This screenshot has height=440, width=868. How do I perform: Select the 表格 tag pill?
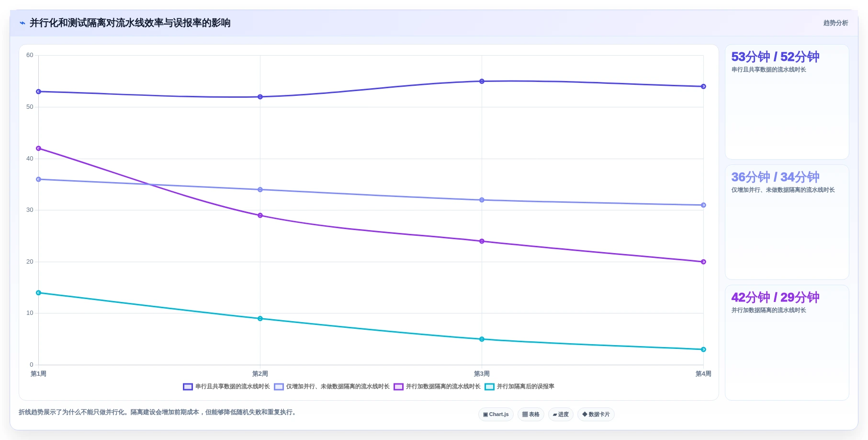tap(531, 414)
